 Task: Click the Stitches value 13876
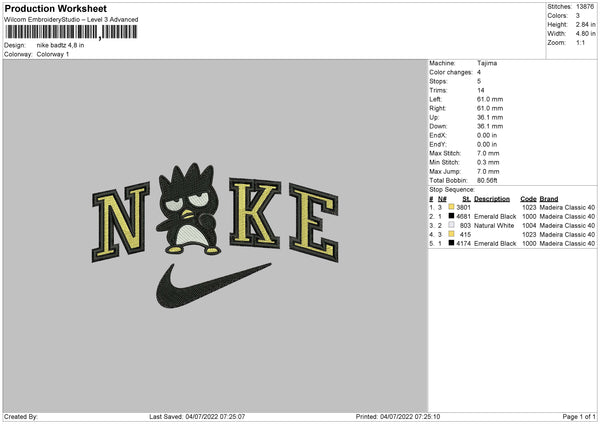click(585, 7)
